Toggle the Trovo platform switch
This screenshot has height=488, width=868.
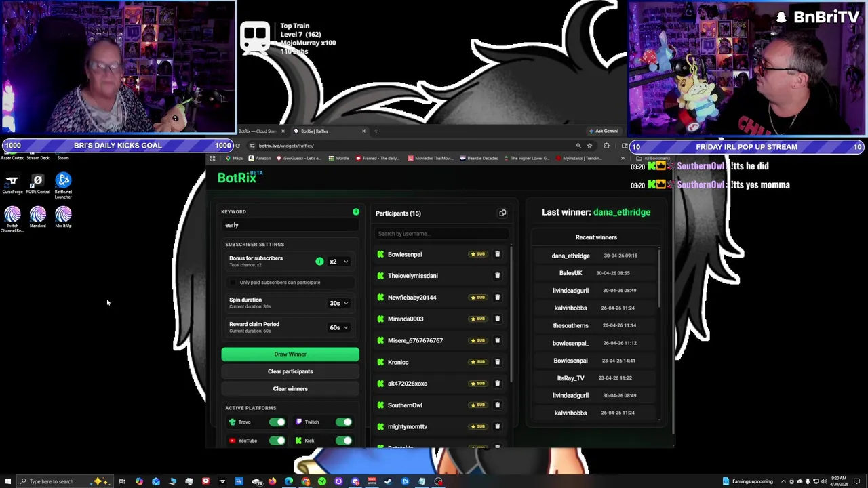(277, 422)
